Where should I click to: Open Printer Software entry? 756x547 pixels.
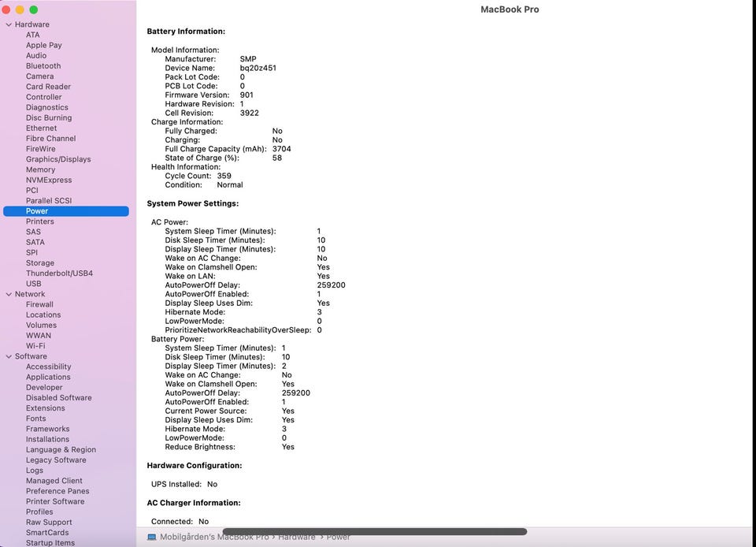coord(55,501)
